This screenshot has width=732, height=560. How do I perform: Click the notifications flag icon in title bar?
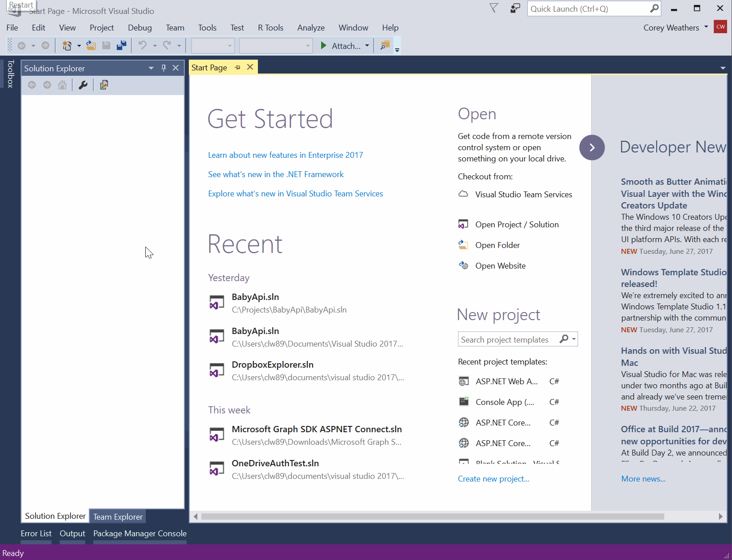[x=494, y=8]
